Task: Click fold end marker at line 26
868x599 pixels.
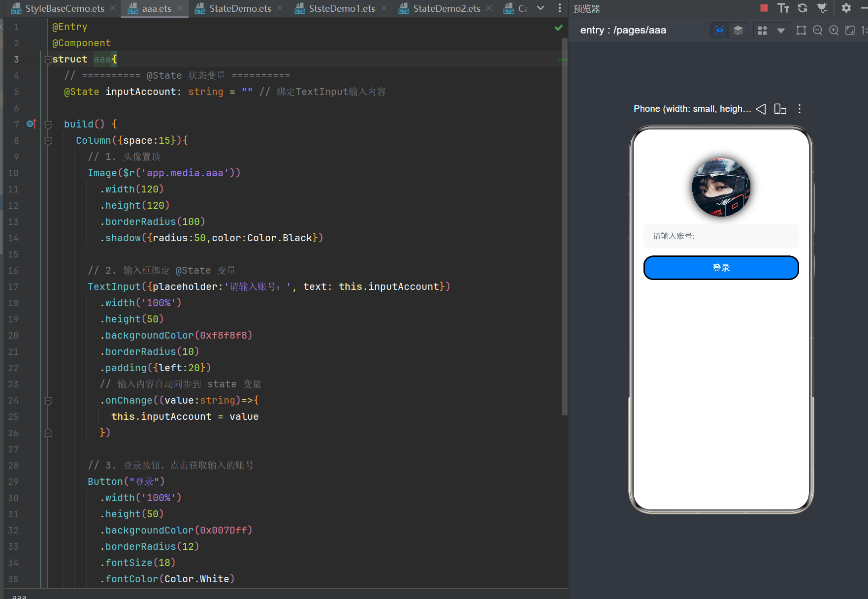Action: pyautogui.click(x=48, y=433)
